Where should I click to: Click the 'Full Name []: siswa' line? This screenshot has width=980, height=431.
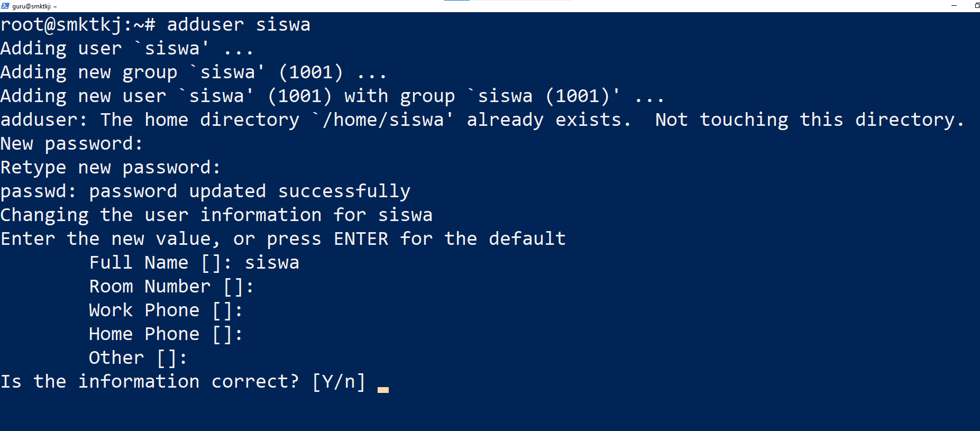(x=194, y=263)
